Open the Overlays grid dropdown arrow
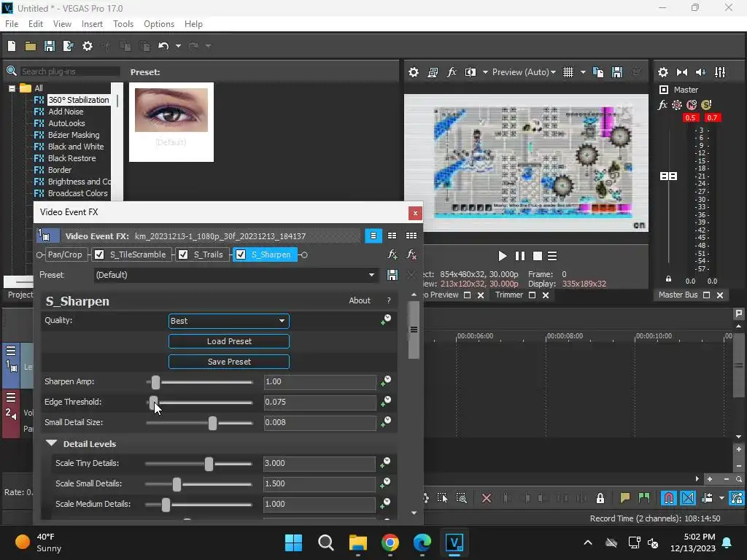This screenshot has height=560, width=747. pyautogui.click(x=583, y=72)
